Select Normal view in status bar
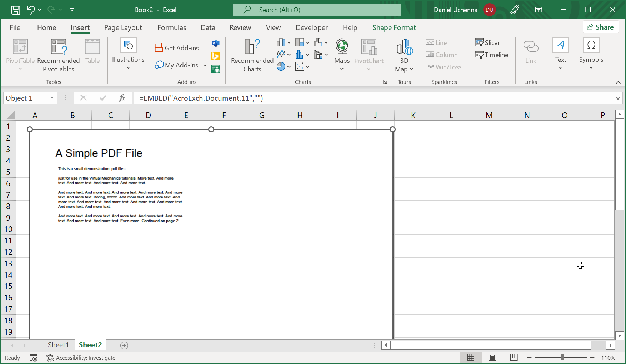This screenshot has width=626, height=364. 471,358
